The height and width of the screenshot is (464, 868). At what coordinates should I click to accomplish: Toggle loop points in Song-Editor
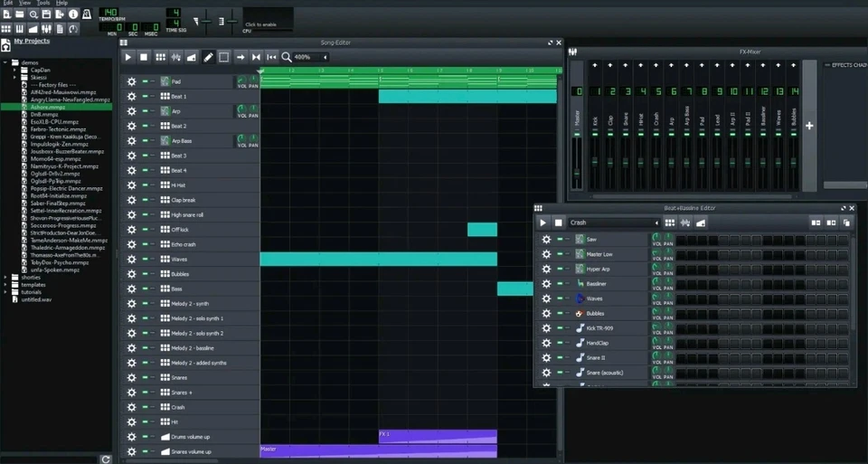256,57
